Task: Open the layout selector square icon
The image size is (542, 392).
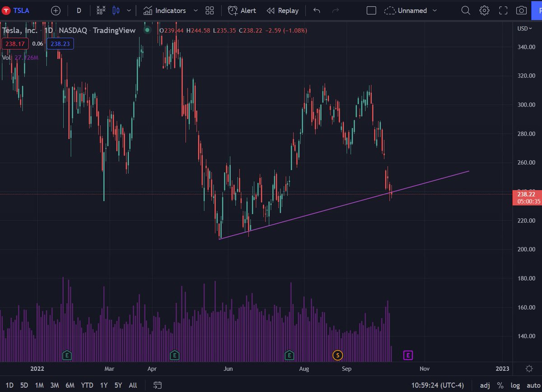Action: pyautogui.click(x=371, y=10)
